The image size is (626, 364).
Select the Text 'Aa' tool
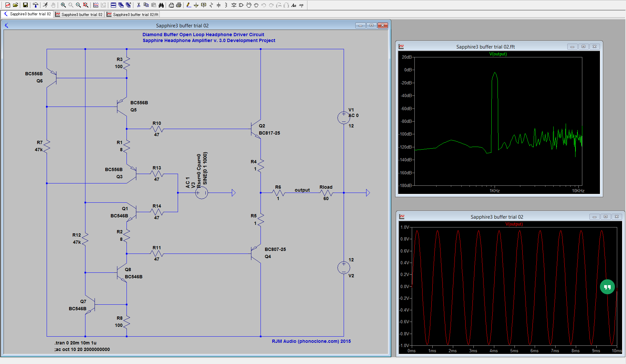[x=294, y=5]
